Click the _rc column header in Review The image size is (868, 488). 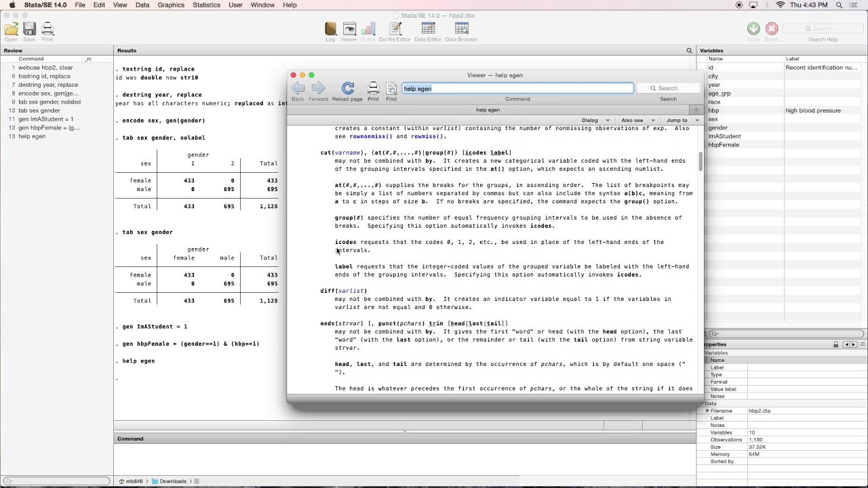[88, 59]
